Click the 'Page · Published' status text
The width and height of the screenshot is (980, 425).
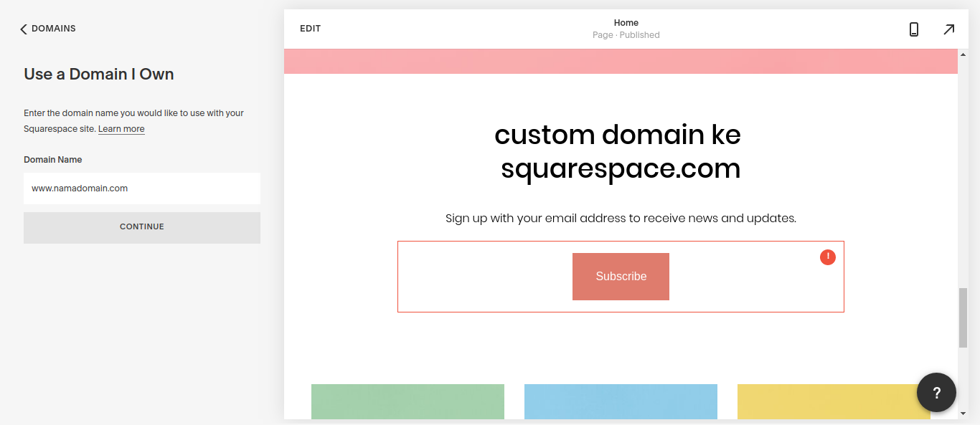(626, 35)
